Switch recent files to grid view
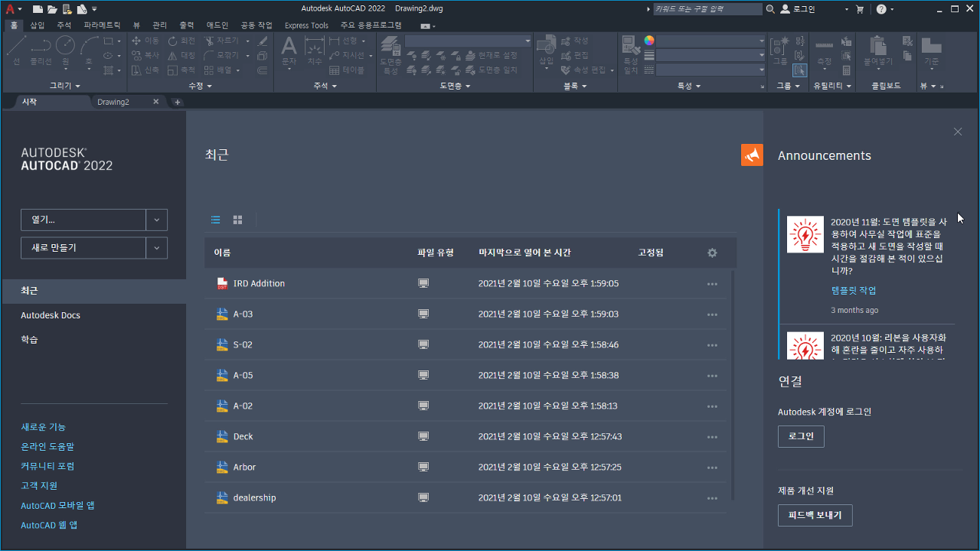The height and width of the screenshot is (551, 980). point(238,220)
